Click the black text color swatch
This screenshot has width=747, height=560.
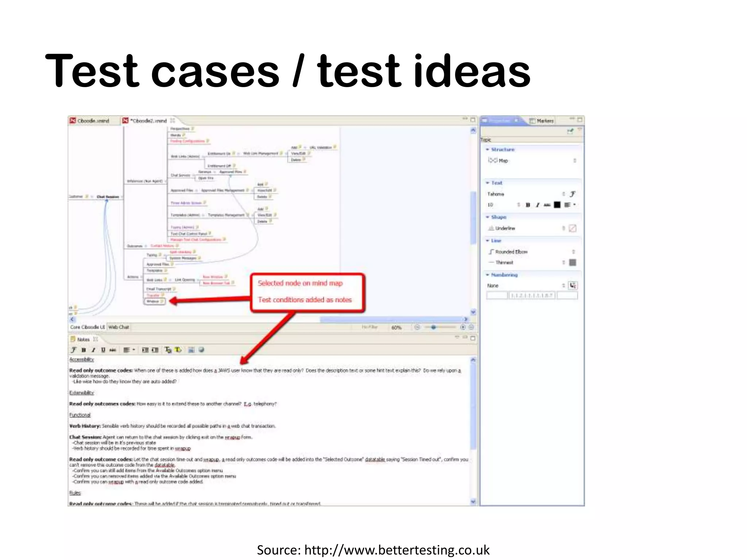pyautogui.click(x=557, y=205)
